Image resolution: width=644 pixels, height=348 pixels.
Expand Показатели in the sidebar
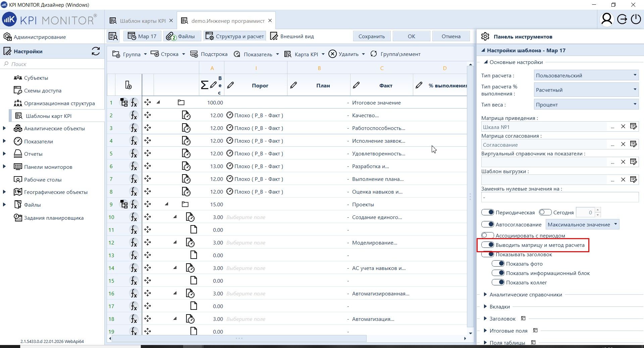[4, 141]
